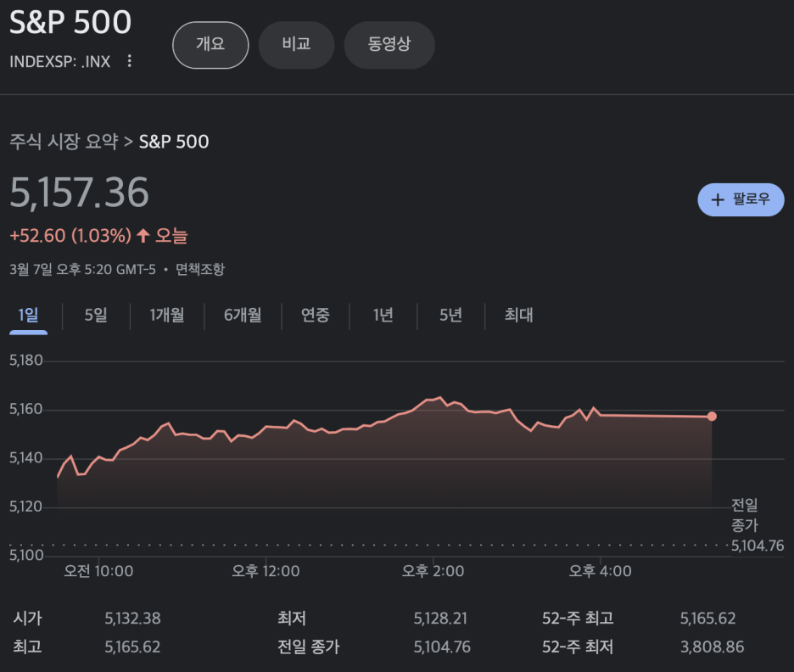Viewport: 794px width, 672px height.
Task: Click the 오후 12:00 axis label
Action: [266, 571]
